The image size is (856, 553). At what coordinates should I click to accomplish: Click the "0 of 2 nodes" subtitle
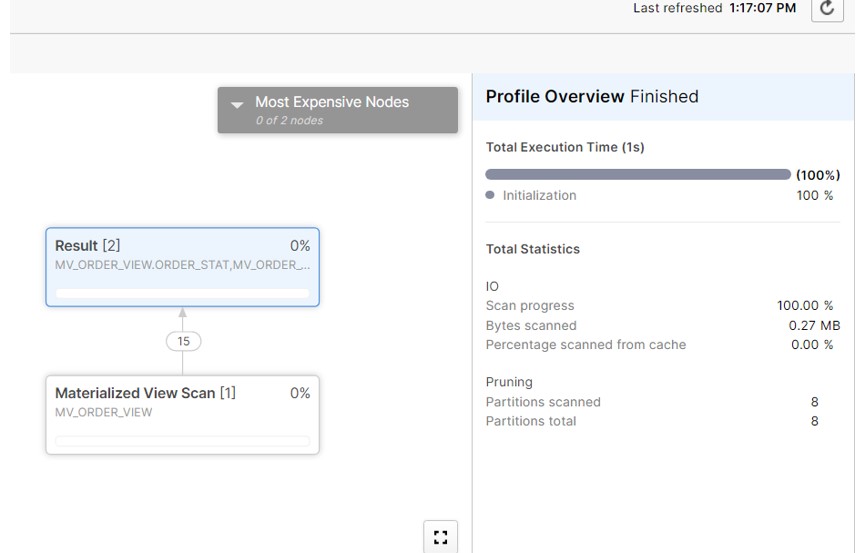click(289, 121)
